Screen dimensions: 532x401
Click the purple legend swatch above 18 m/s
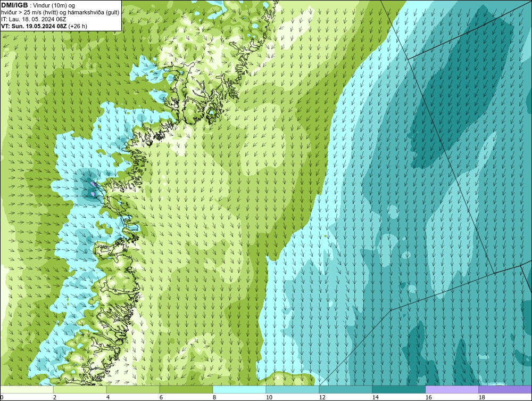click(x=505, y=389)
